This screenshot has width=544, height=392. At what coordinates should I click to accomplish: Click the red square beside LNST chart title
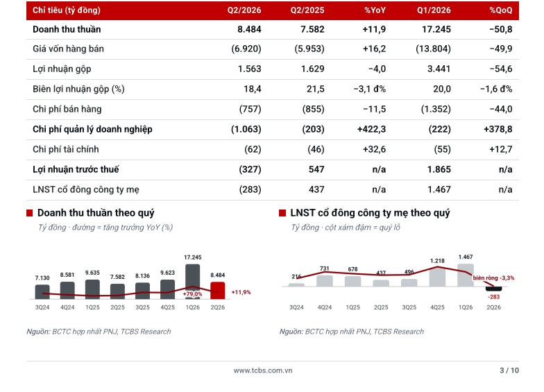[x=282, y=213]
